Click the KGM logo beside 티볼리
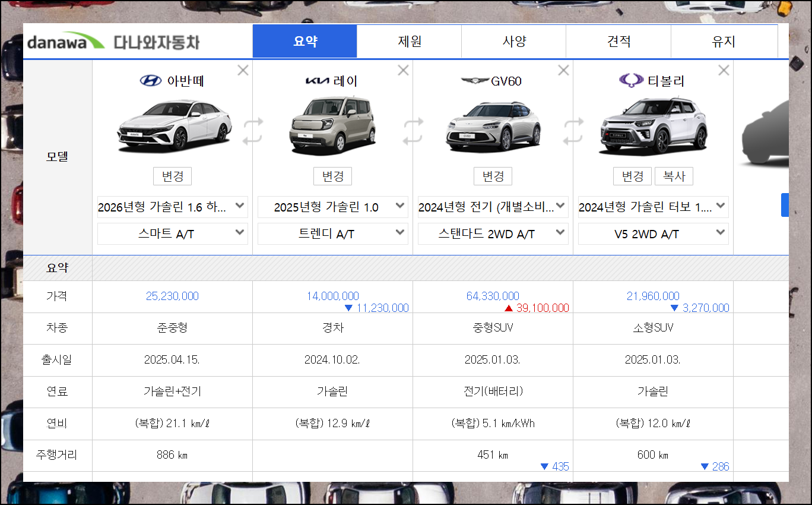This screenshot has height=505, width=812. [x=632, y=80]
